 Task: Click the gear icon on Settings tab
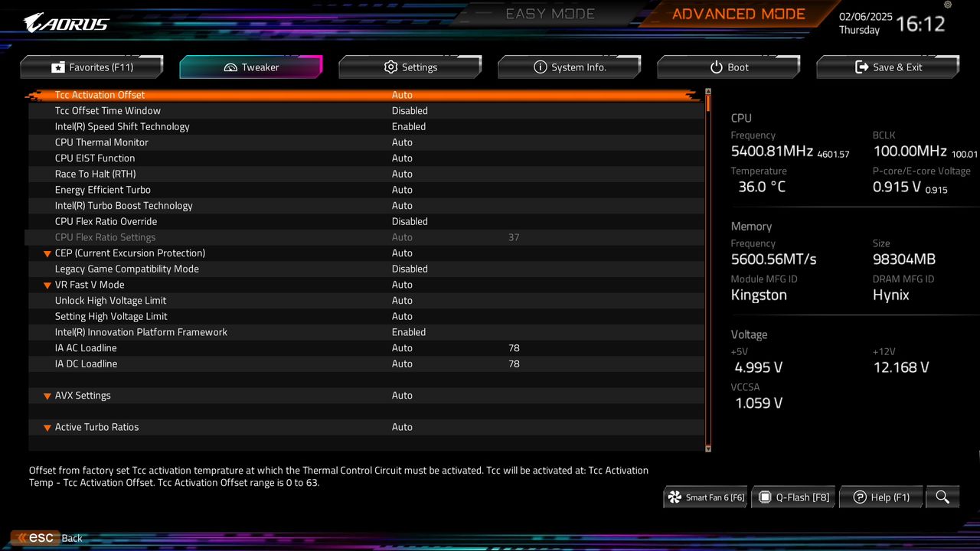[x=390, y=67]
